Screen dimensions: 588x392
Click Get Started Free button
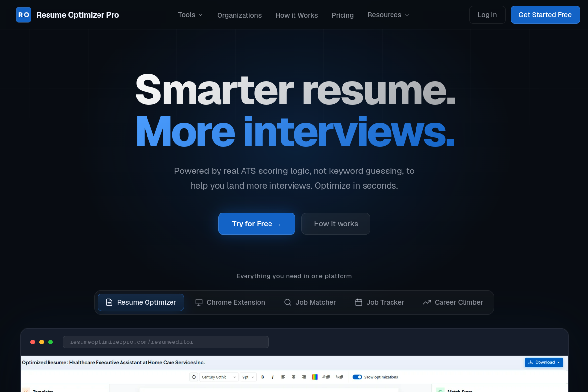pyautogui.click(x=545, y=15)
